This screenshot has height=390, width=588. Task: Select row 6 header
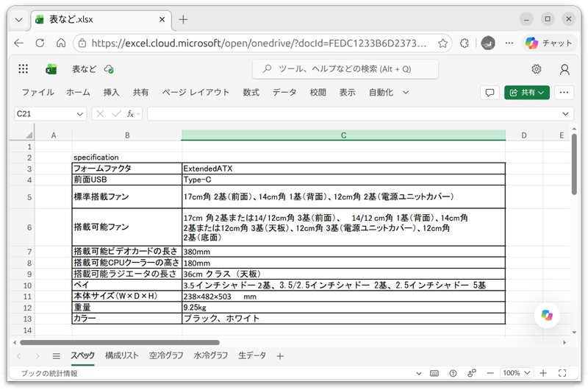pyautogui.click(x=22, y=227)
